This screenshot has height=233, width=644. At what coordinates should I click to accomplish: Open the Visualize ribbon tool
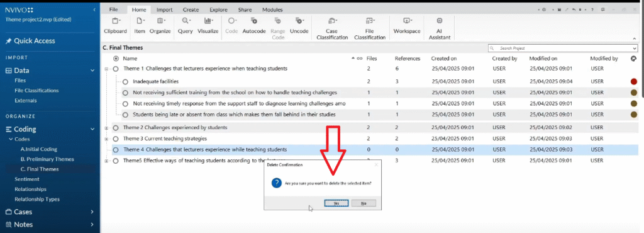208,25
